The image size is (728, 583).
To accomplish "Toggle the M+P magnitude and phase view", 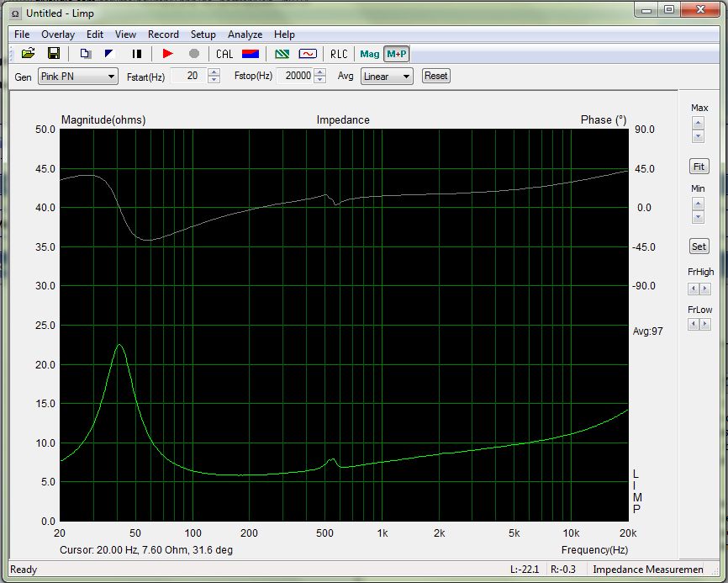I will pos(397,54).
